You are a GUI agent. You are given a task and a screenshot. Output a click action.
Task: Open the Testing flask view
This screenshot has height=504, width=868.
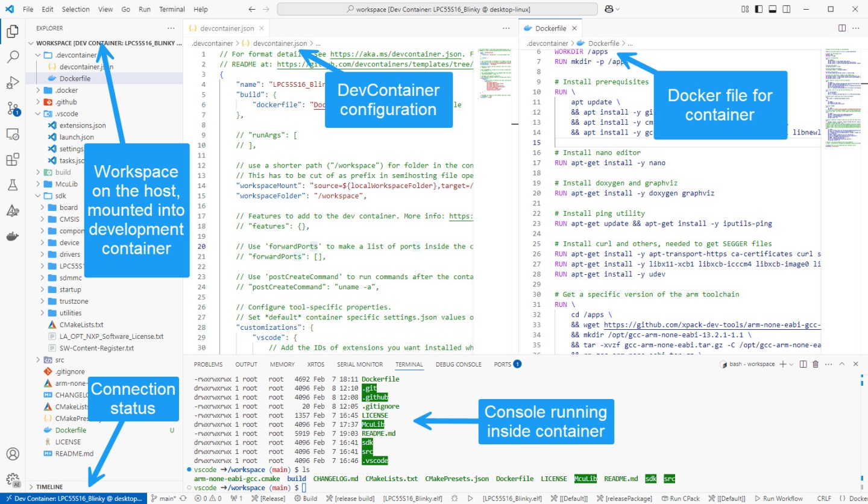pos(12,185)
